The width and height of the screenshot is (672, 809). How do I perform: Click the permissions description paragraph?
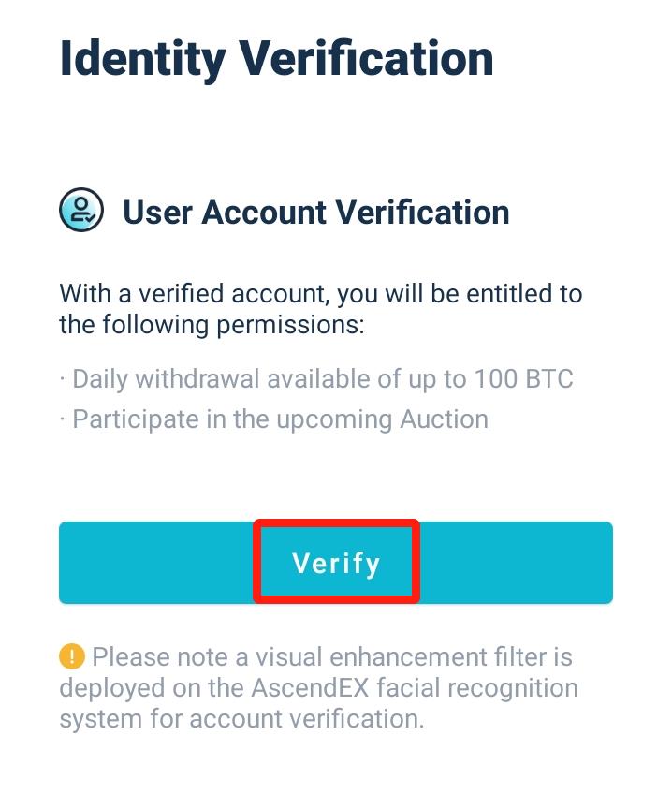(321, 308)
